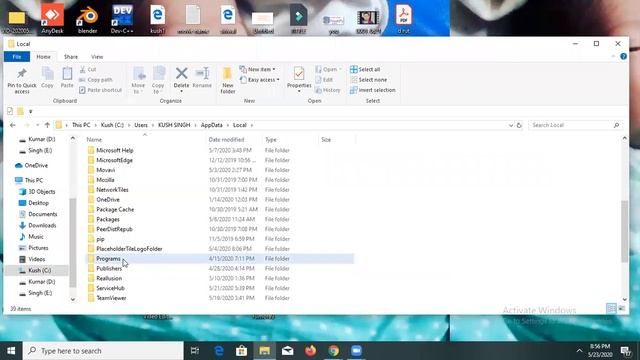Viewport: 640px width, 360px height.
Task: Click Paste shortcut command
Action: (100, 90)
